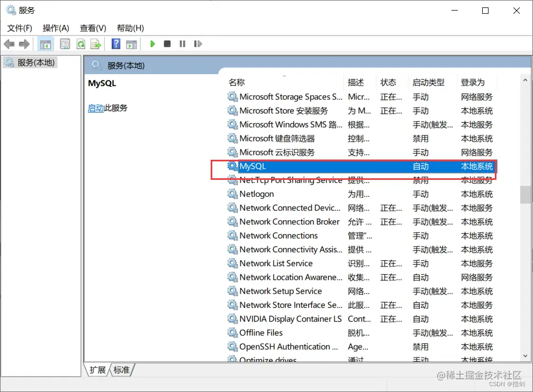Select Microsoft Windows SMS 路由 service row
This screenshot has width=533, height=392.
pyautogui.click(x=362, y=125)
